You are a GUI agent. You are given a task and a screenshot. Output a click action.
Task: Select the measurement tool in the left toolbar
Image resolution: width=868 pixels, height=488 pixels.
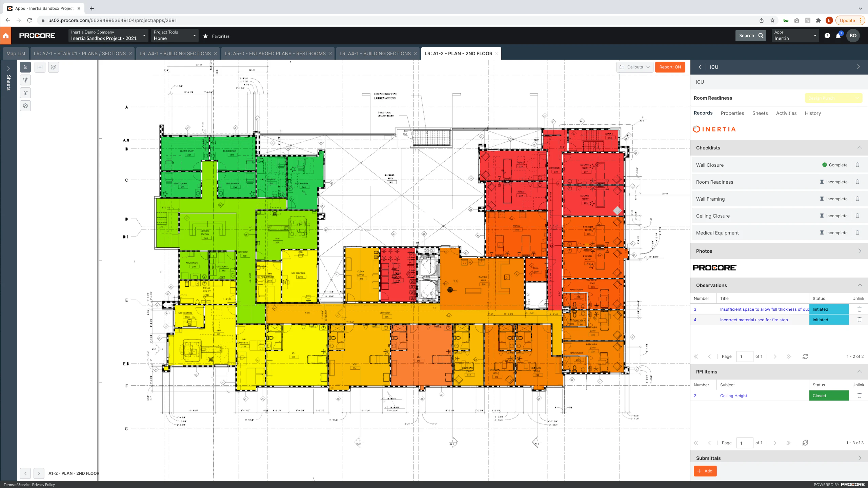pos(40,67)
